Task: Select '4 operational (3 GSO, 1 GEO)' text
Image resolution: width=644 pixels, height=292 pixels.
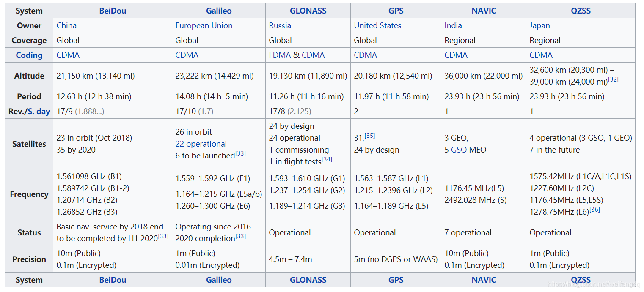Action: [x=581, y=138]
